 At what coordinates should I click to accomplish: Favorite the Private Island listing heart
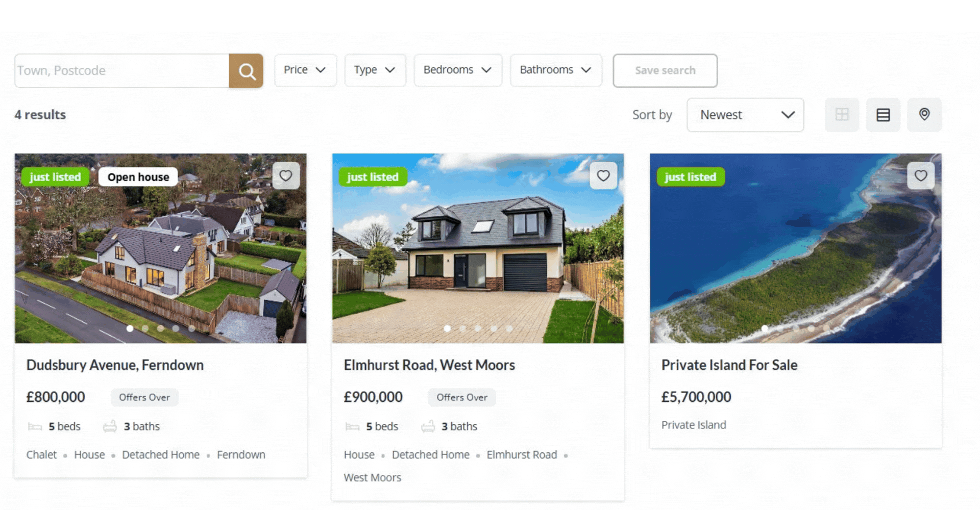pyautogui.click(x=921, y=176)
